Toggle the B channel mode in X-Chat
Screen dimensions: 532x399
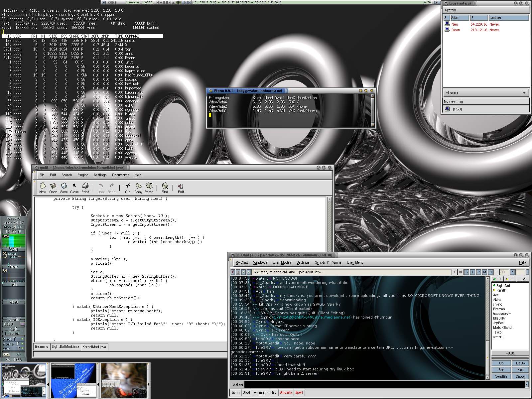[x=490, y=272]
